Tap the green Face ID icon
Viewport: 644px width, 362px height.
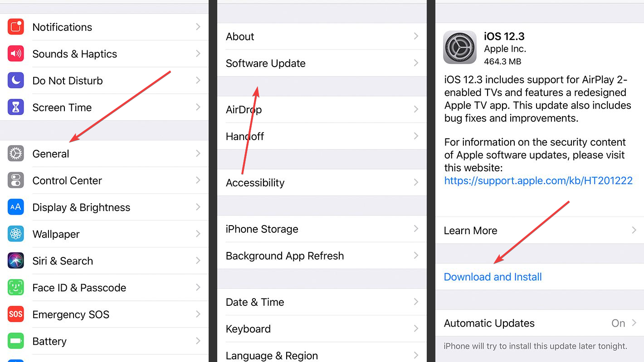point(16,287)
